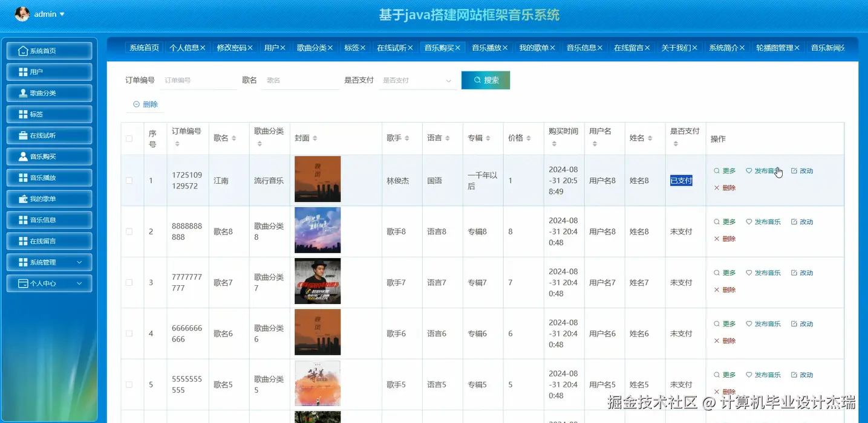Check the row for 歌名5
Image resolution: width=868 pixels, height=423 pixels.
point(129,384)
